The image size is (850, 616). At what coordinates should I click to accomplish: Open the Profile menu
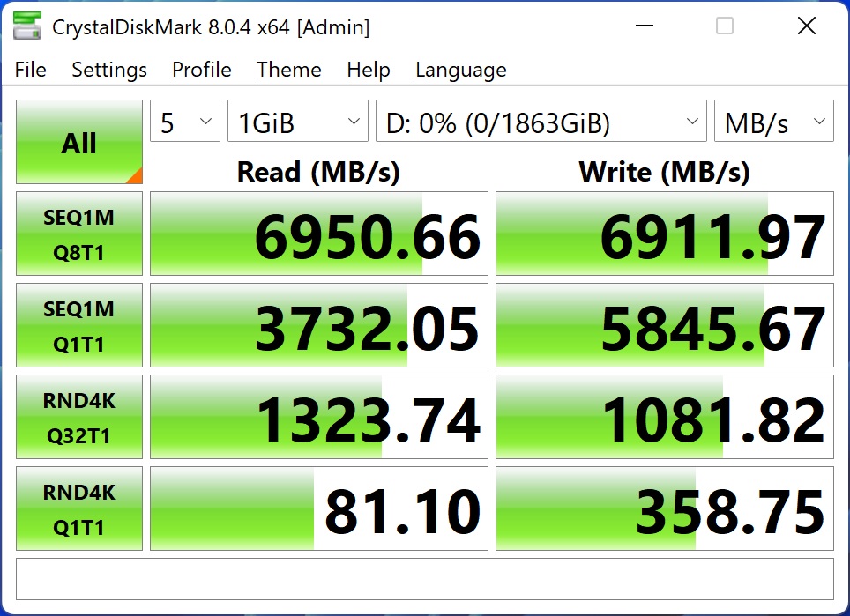(202, 70)
